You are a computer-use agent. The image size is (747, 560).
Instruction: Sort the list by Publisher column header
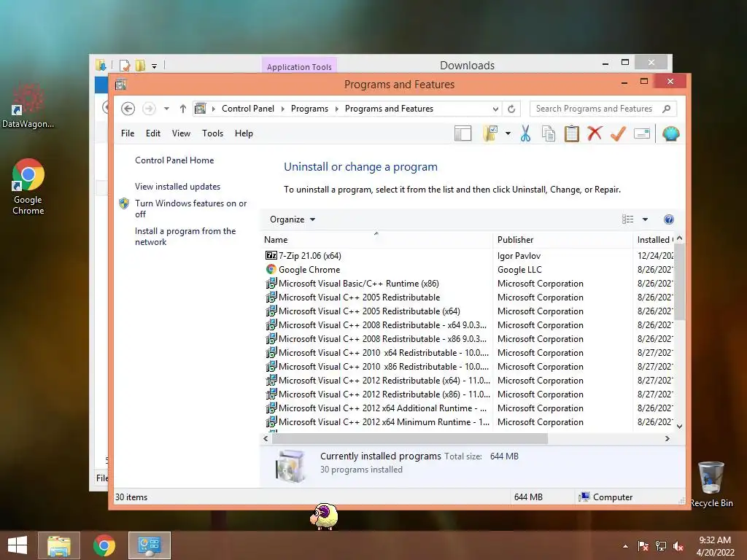(x=562, y=239)
